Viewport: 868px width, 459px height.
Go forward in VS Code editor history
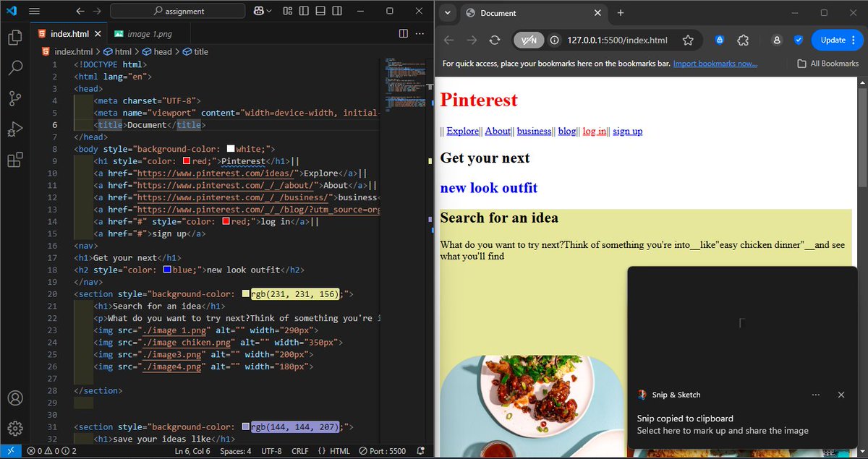[x=97, y=12]
